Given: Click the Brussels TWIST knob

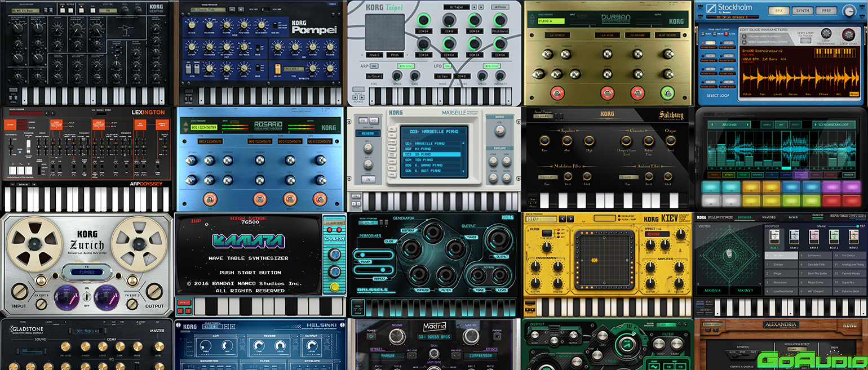Looking at the screenshot, I should [x=455, y=248].
